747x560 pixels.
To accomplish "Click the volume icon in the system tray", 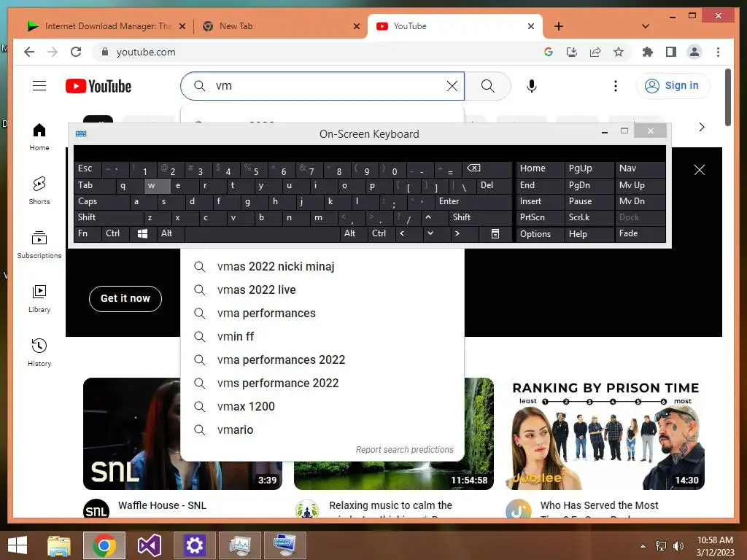I will click(678, 546).
